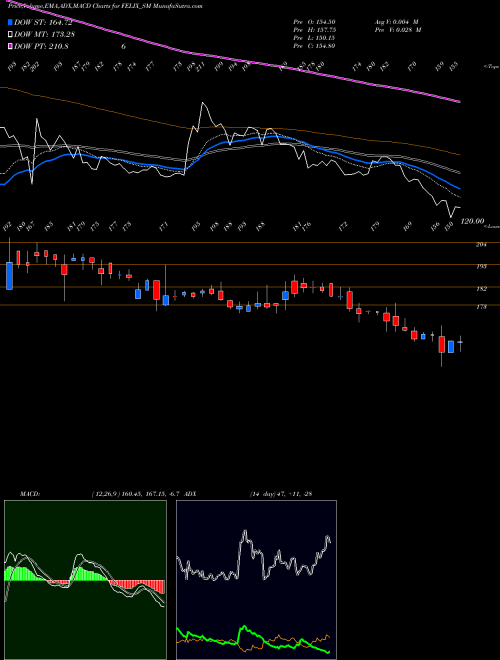The width and height of the screenshot is (500, 660).
Task: Click the 120.00 price axis label
Action: coord(473,221)
